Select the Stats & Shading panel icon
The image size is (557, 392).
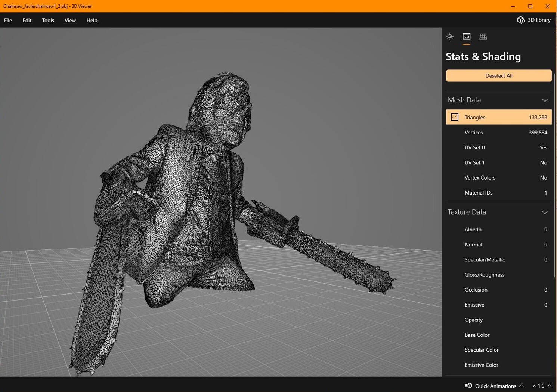467,36
